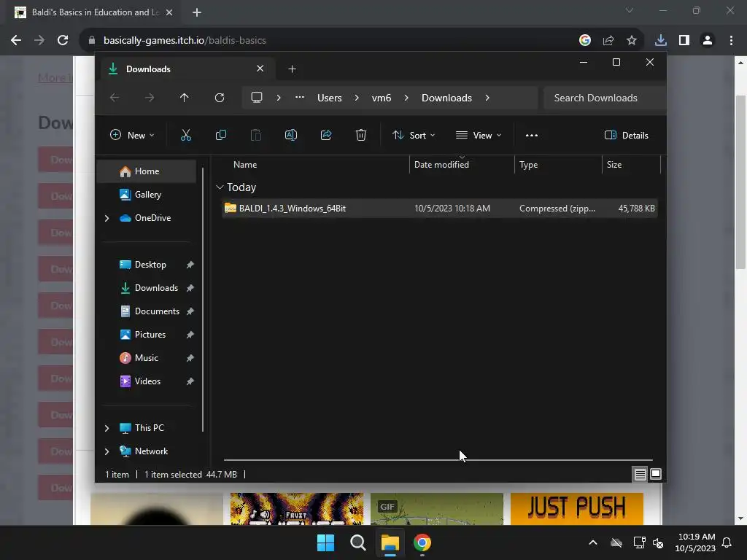Open a new Chrome tab
The width and height of the screenshot is (747, 560).
pos(197,12)
